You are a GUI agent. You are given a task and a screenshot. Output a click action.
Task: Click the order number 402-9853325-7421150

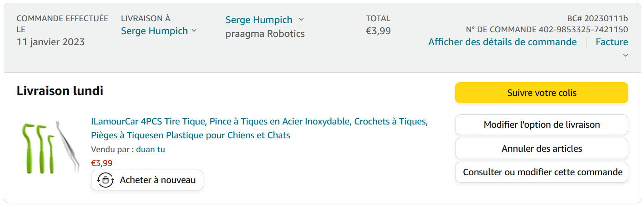583,30
